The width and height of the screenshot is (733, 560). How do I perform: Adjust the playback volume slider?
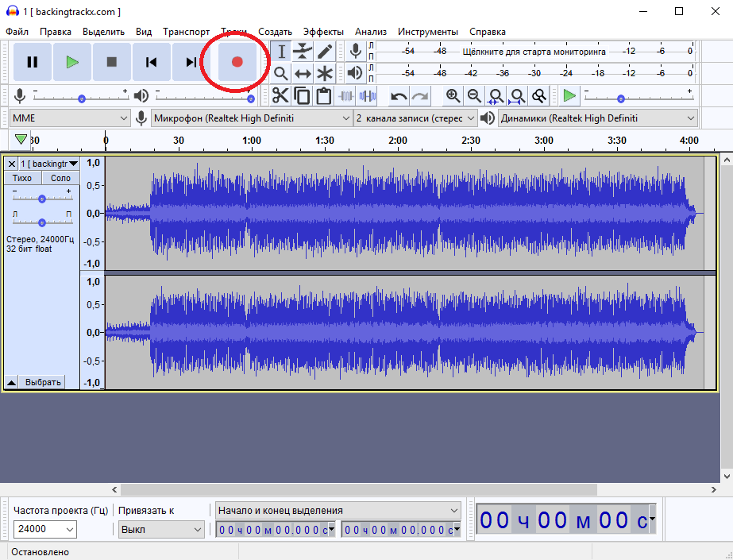click(x=251, y=98)
